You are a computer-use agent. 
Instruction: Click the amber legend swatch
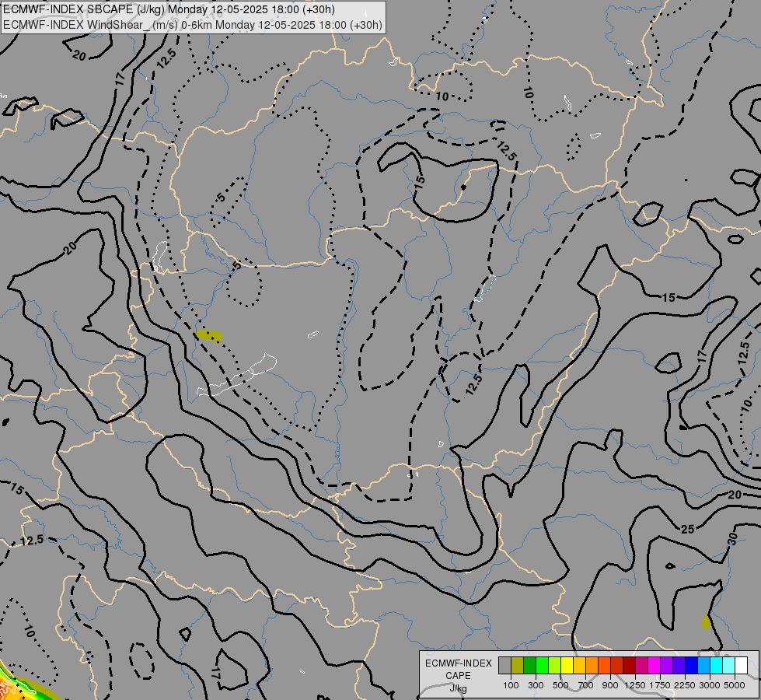point(579,666)
